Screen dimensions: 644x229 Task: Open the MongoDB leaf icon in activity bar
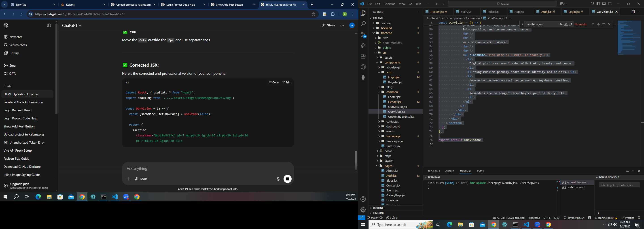[x=363, y=78]
